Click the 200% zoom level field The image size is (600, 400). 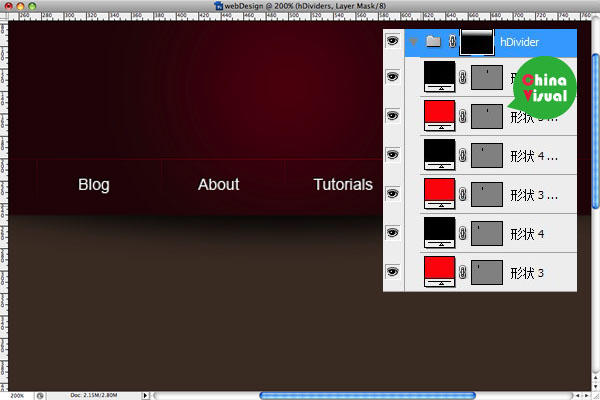(17, 395)
